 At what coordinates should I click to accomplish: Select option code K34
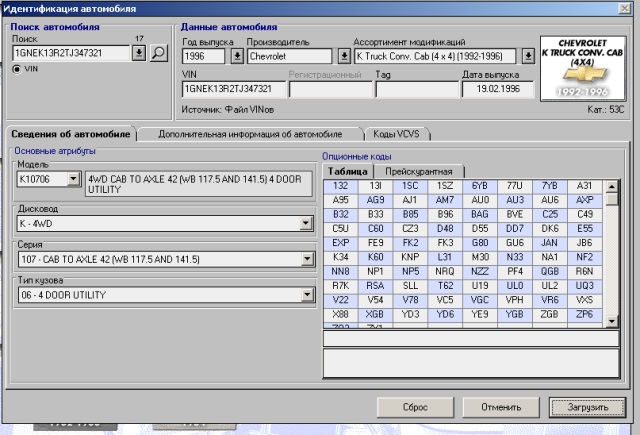340,257
